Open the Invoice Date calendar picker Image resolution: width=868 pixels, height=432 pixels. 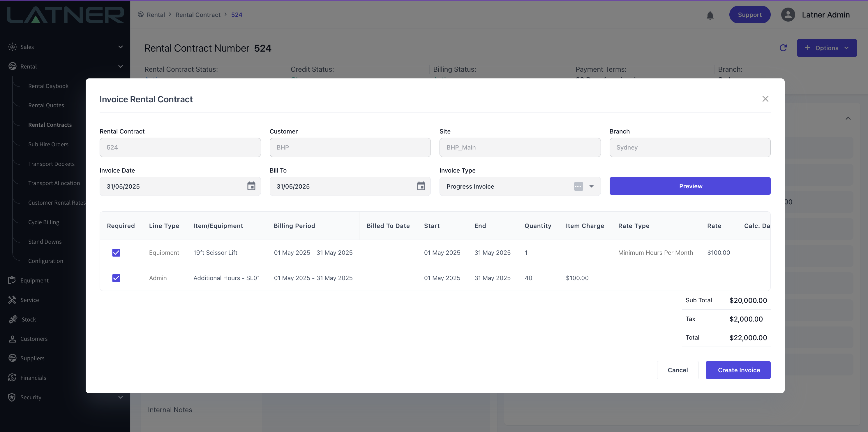(251, 186)
